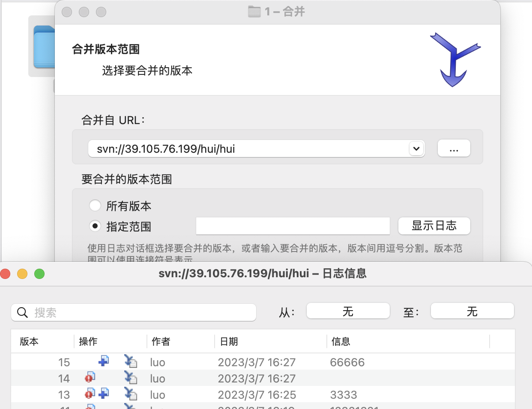
Task: Click the magnifier icon in the search box
Action: 22,313
